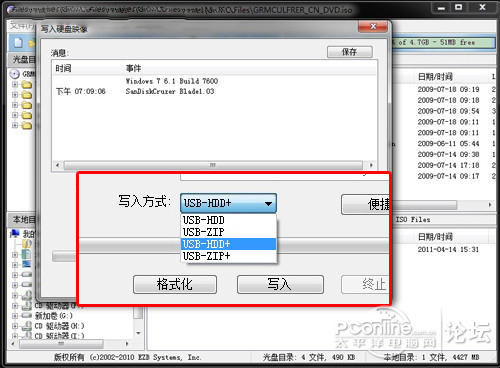
Task: Select row dated 2009-06-11 05:44
Action: click(x=448, y=144)
